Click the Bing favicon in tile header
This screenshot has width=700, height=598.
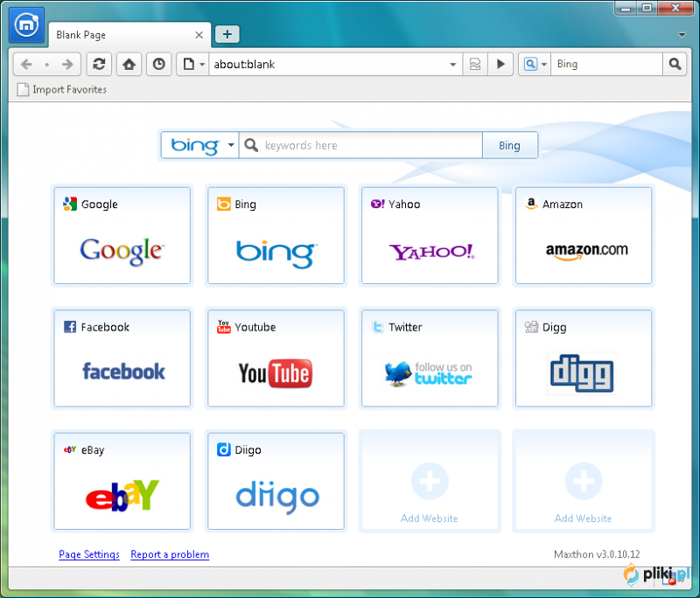[x=223, y=204]
